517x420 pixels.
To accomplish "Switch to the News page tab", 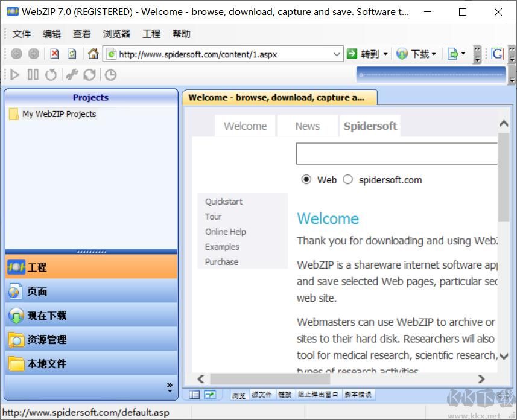I will pyautogui.click(x=307, y=126).
